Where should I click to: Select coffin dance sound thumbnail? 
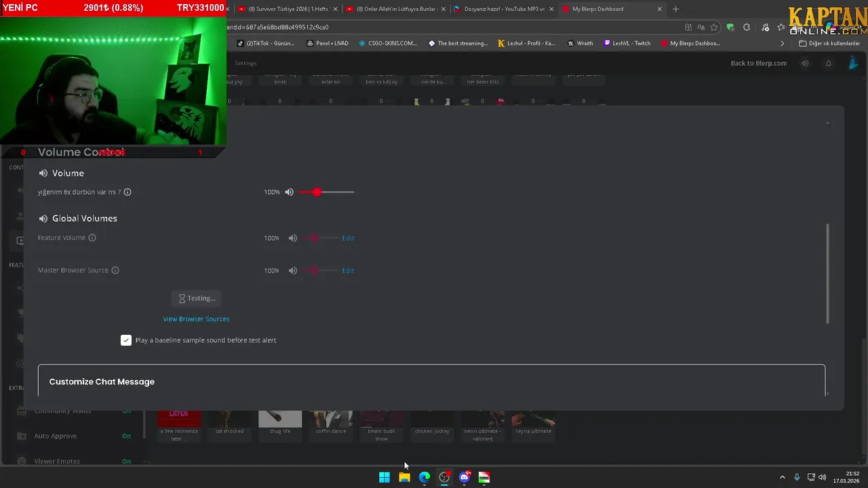pyautogui.click(x=330, y=419)
